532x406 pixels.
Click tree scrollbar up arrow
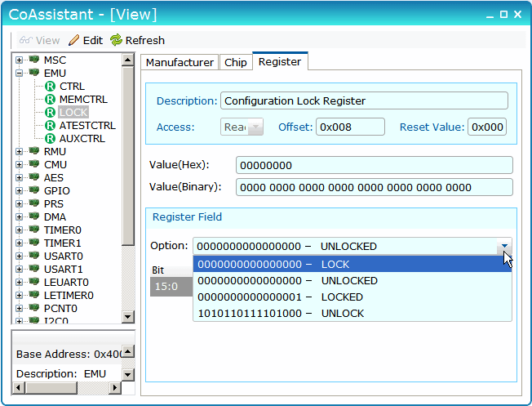click(128, 60)
